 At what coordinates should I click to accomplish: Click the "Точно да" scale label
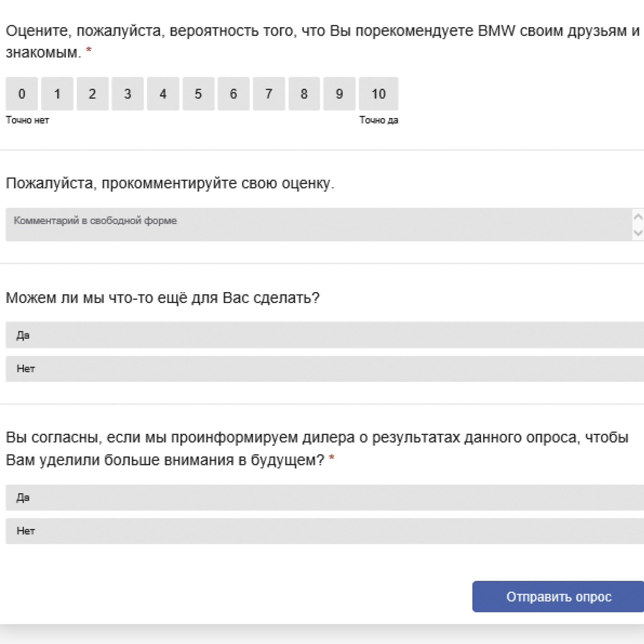[x=379, y=120]
